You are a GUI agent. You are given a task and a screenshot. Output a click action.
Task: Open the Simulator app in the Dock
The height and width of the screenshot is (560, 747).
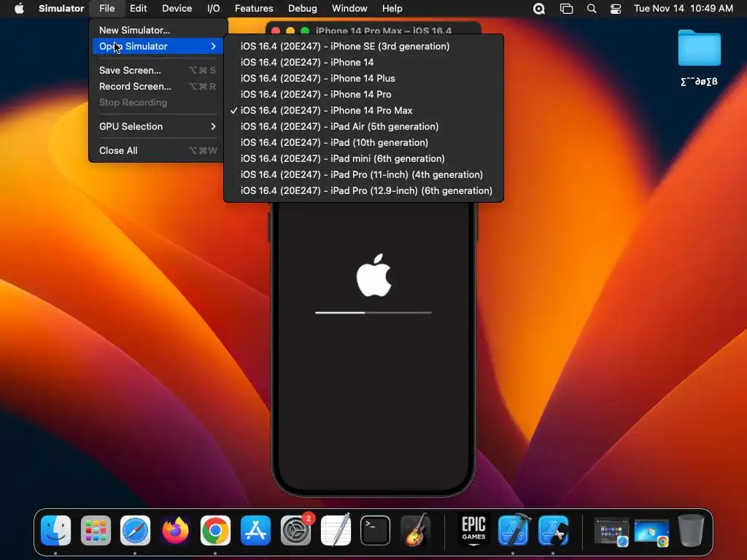pos(553,531)
